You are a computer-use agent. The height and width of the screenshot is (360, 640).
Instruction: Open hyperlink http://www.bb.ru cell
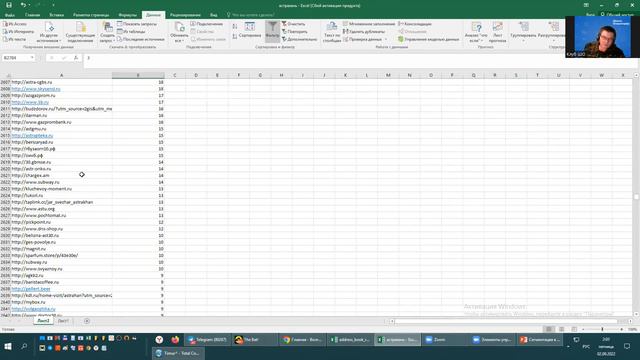(x=30, y=102)
